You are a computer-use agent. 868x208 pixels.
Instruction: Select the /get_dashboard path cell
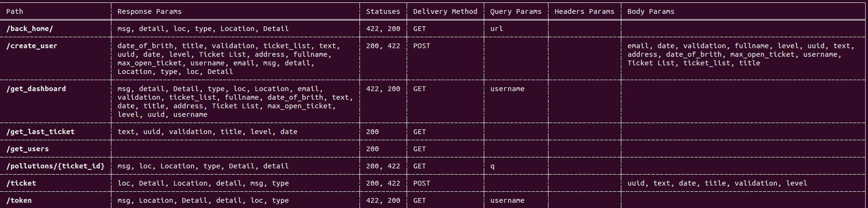[36, 89]
